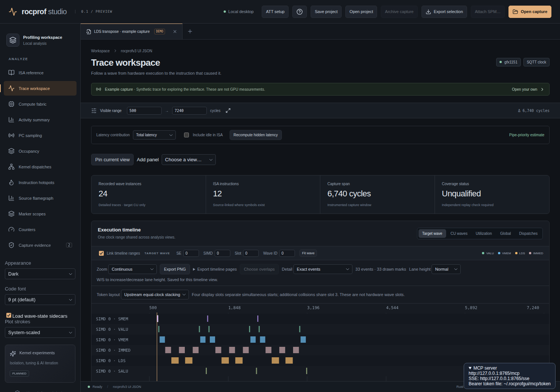Screen dimensions: 560x392
Task: Click Instruction hotspots flame icon
Action: [12, 183]
